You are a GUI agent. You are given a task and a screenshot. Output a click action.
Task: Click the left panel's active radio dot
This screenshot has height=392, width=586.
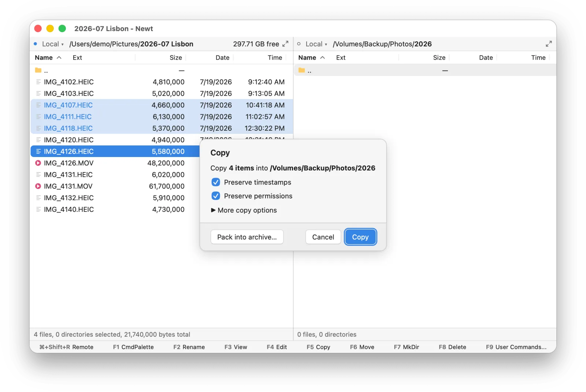pyautogui.click(x=36, y=44)
